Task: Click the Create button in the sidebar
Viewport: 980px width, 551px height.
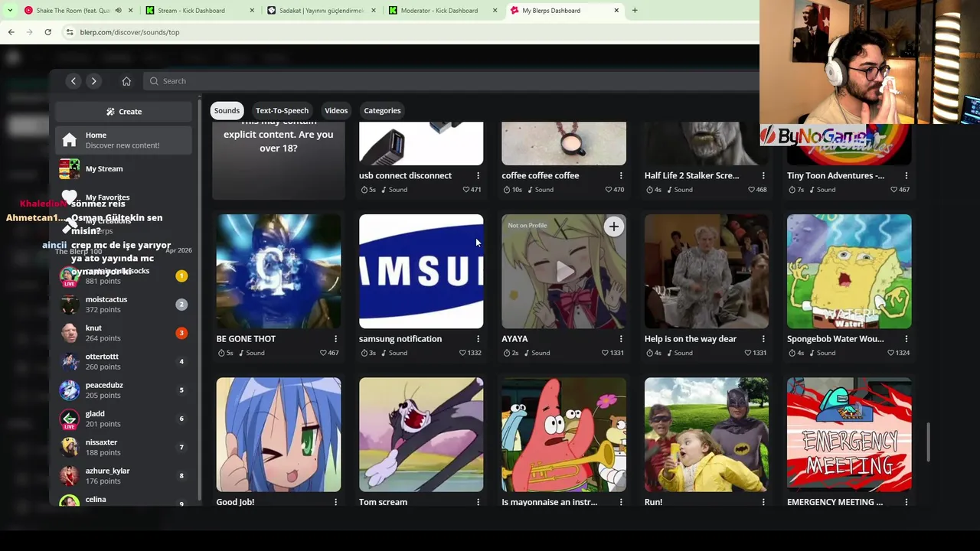Action: pyautogui.click(x=123, y=112)
